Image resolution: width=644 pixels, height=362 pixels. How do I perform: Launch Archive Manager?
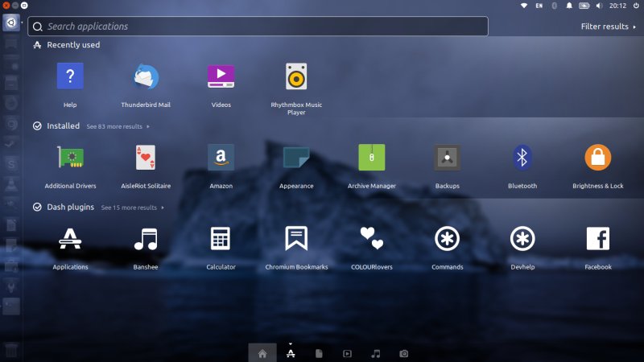click(x=372, y=157)
